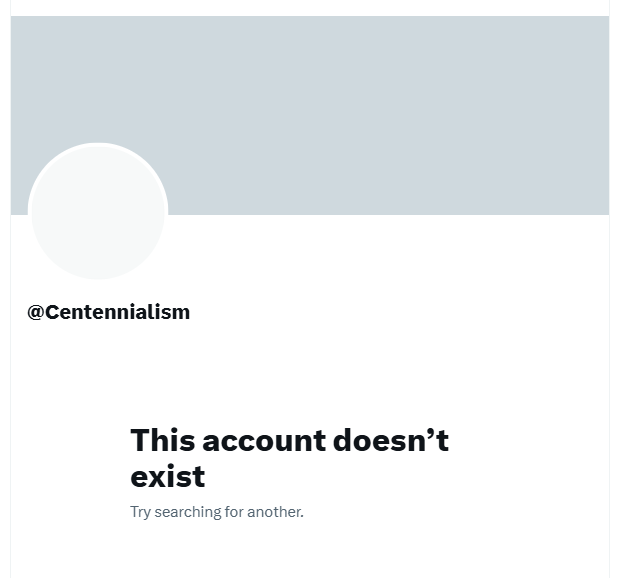Click the blank area right of the avatar
622x578 pixels.
[389, 254]
